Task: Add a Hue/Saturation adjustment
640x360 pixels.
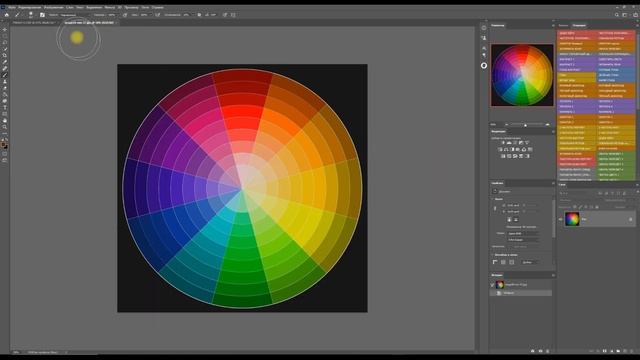Action: 500,149
